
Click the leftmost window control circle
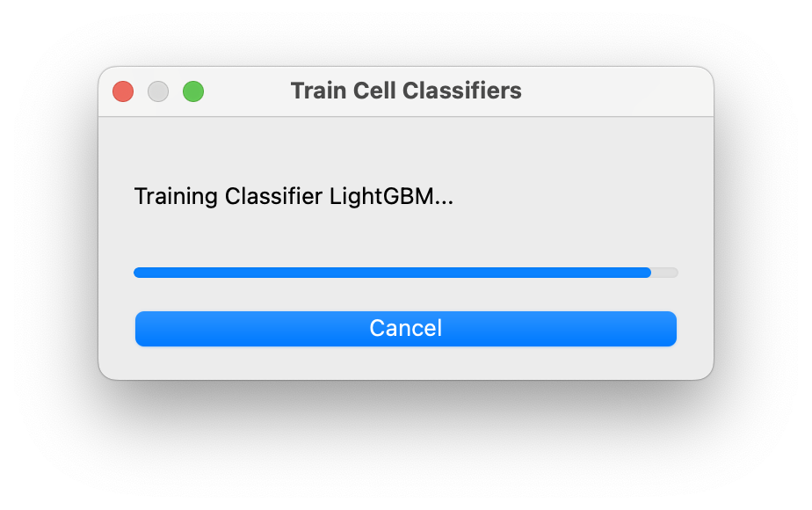(122, 91)
